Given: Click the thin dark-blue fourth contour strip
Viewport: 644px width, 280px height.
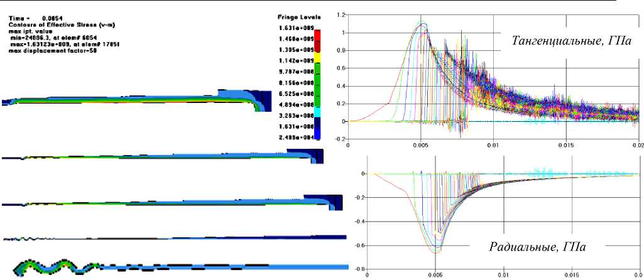Looking at the screenshot, I should tap(175, 237).
